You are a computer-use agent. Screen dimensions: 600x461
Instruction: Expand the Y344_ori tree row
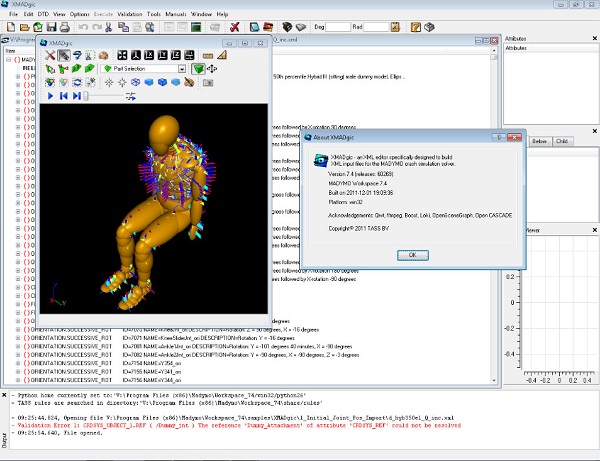(18, 380)
